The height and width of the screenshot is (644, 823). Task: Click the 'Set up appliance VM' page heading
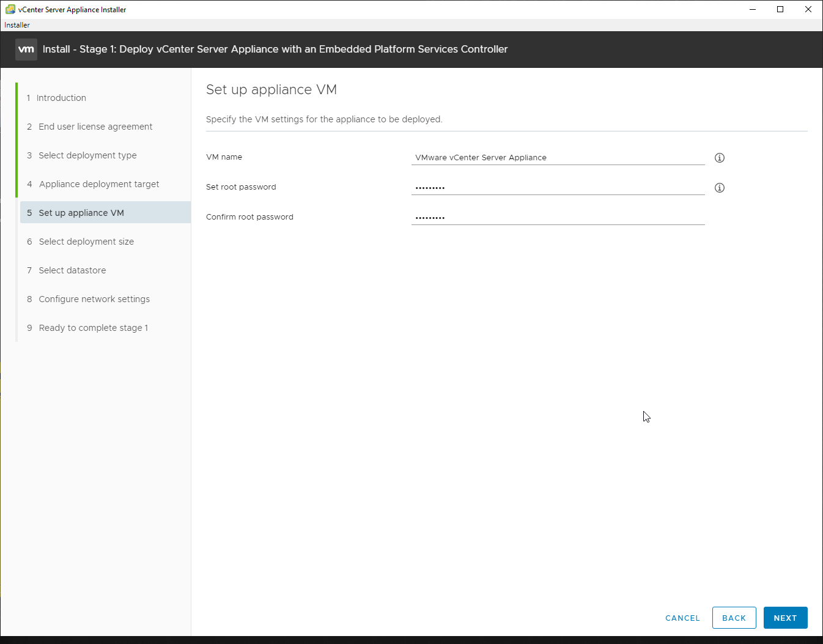[x=271, y=90]
